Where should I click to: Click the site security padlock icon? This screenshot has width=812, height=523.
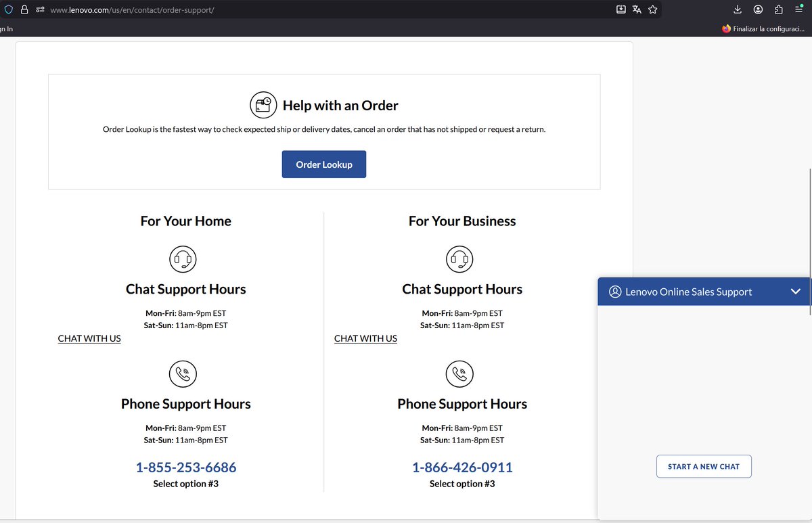coord(24,10)
